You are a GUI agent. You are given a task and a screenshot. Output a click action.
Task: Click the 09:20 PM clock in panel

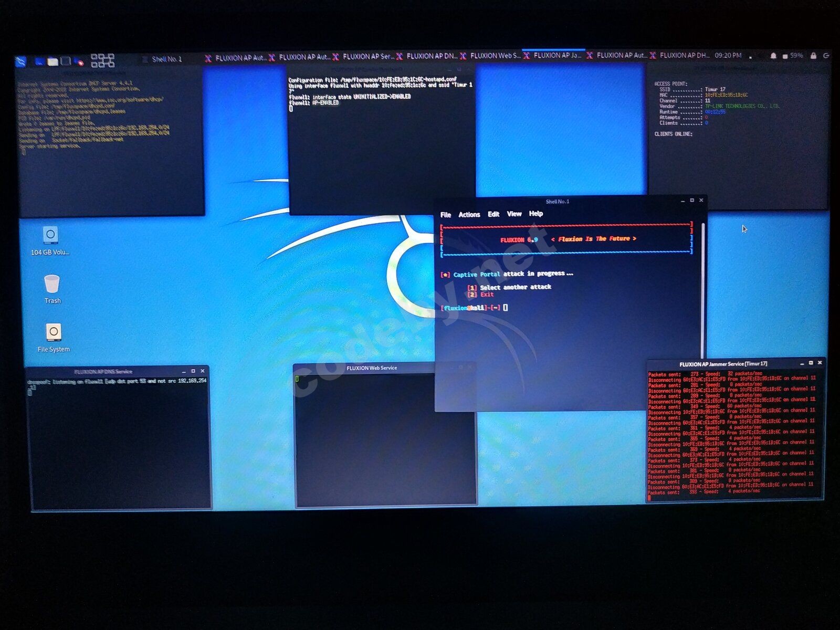tap(728, 55)
